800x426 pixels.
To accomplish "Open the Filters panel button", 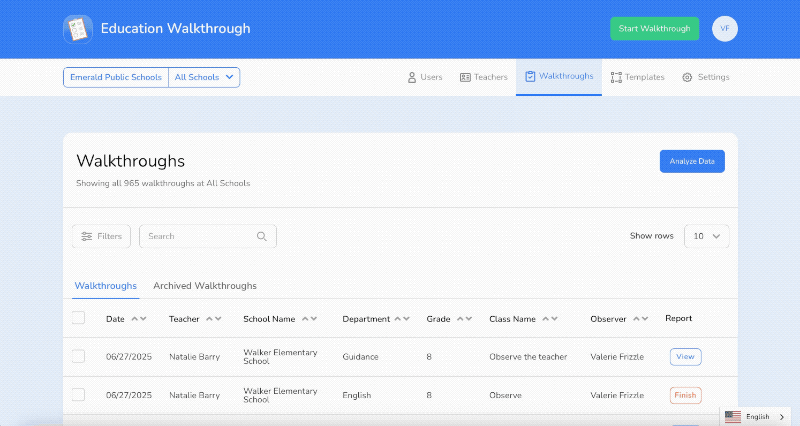I will (x=101, y=237).
